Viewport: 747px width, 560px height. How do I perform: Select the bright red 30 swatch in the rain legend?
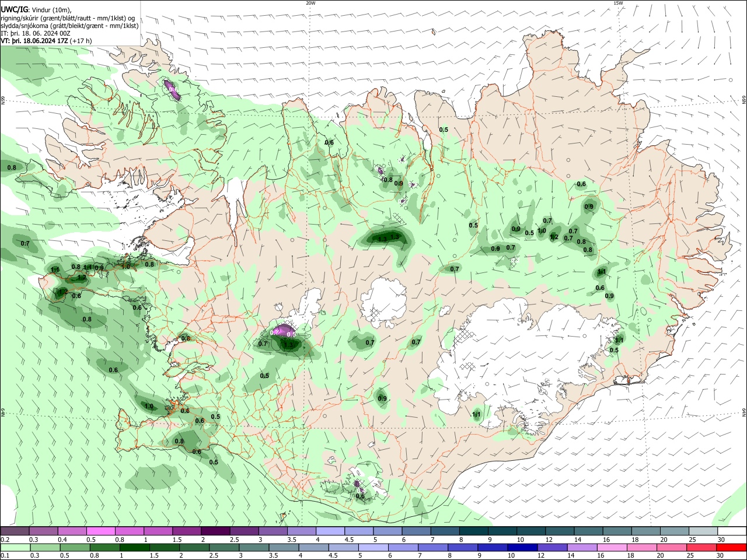click(x=732, y=548)
